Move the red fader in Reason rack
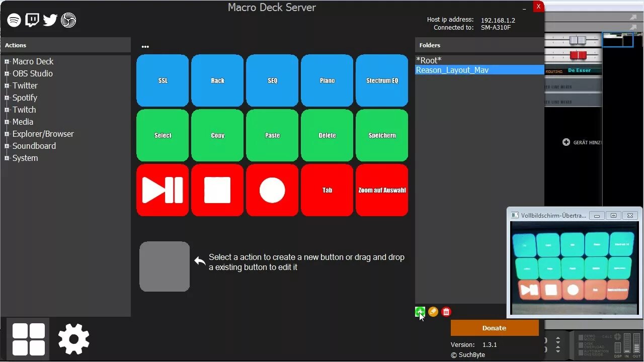 (578, 54)
